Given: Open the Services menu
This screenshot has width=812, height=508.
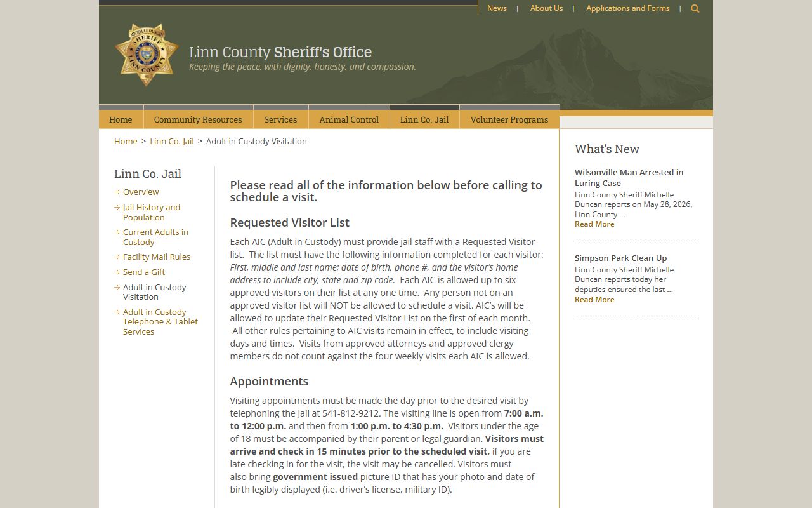Looking at the screenshot, I should click(280, 119).
